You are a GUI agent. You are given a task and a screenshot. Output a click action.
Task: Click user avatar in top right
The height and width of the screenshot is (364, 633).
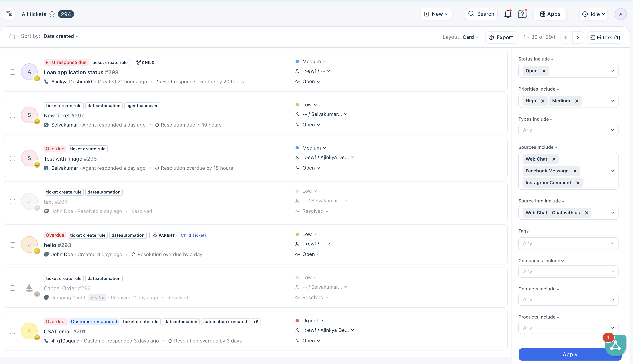pos(620,14)
